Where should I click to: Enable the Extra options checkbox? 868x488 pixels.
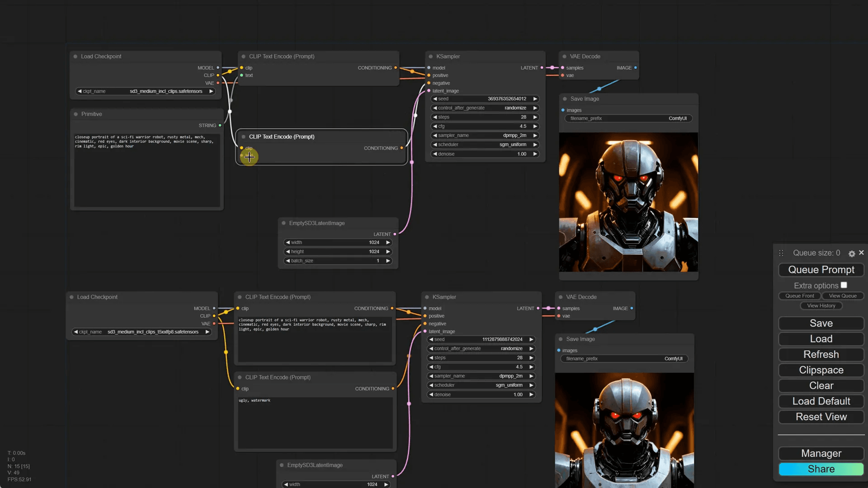tap(844, 285)
